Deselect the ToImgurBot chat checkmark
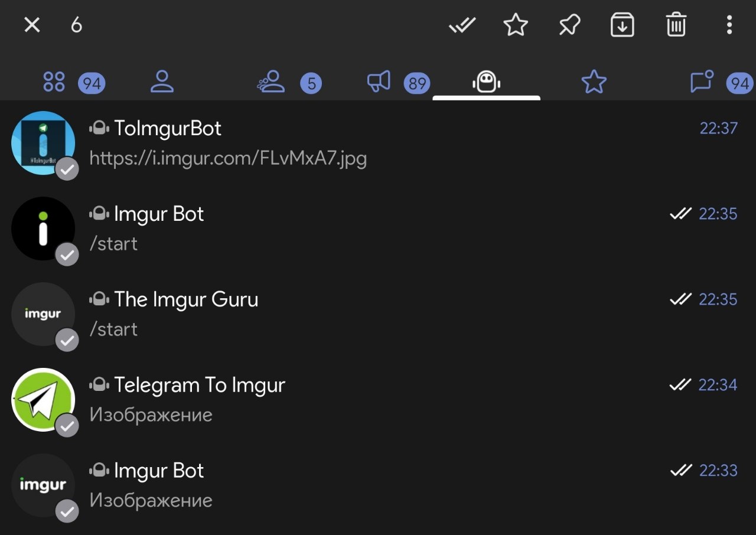The image size is (756, 535). pos(67,169)
